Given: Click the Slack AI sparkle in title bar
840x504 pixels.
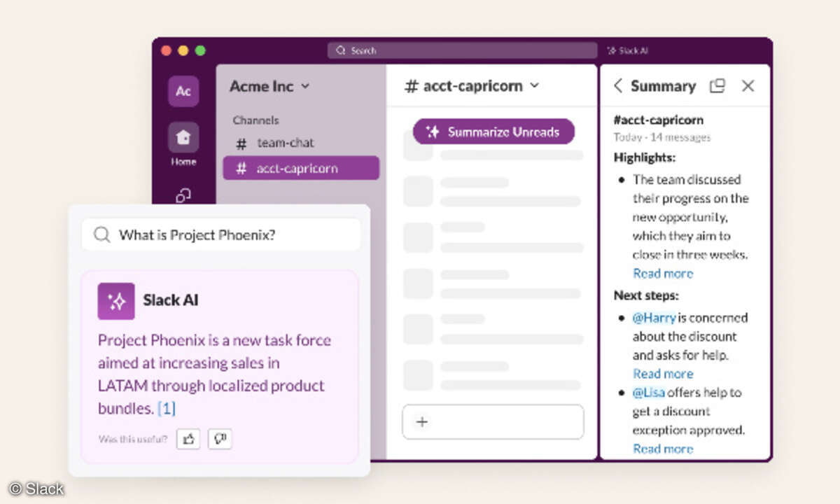Looking at the screenshot, I should [611, 50].
